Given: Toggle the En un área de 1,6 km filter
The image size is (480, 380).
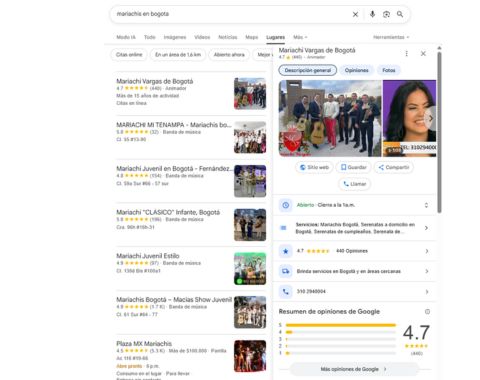Looking at the screenshot, I should (x=178, y=55).
